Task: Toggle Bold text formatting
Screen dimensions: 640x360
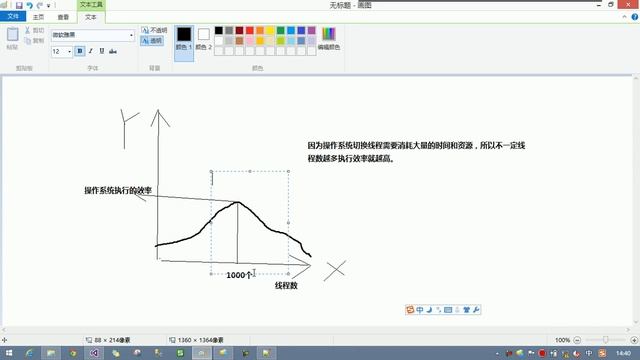Action: pyautogui.click(x=80, y=51)
